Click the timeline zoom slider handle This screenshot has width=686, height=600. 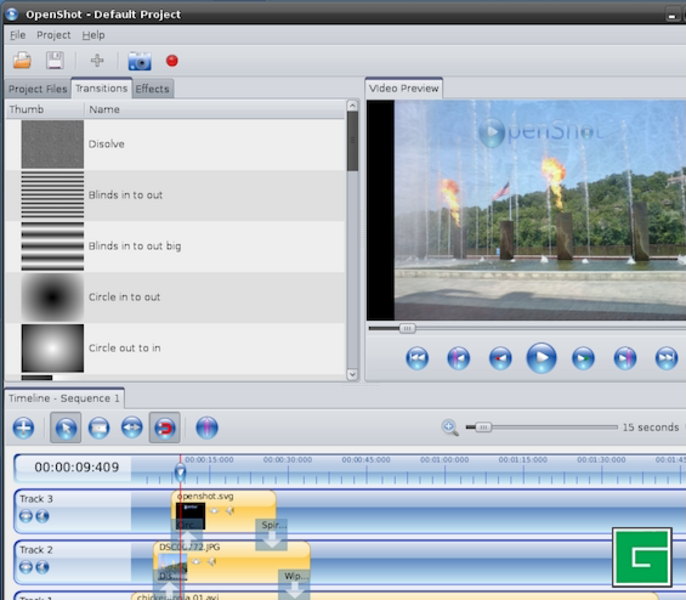pos(483,427)
